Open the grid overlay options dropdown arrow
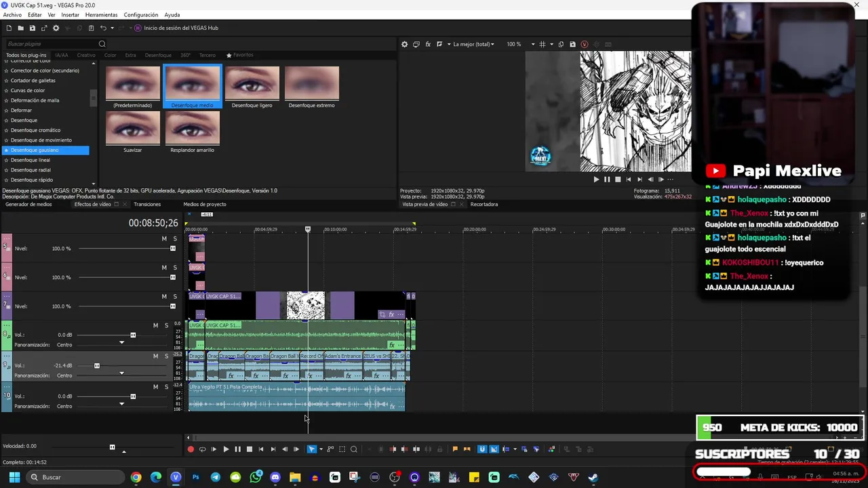The height and width of the screenshot is (488, 868). pos(550,44)
